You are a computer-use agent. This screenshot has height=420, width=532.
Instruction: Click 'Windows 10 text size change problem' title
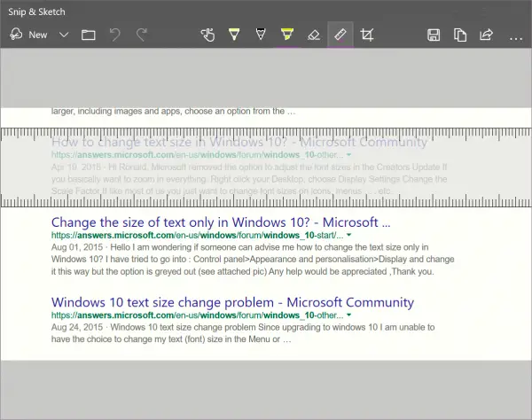(232, 302)
